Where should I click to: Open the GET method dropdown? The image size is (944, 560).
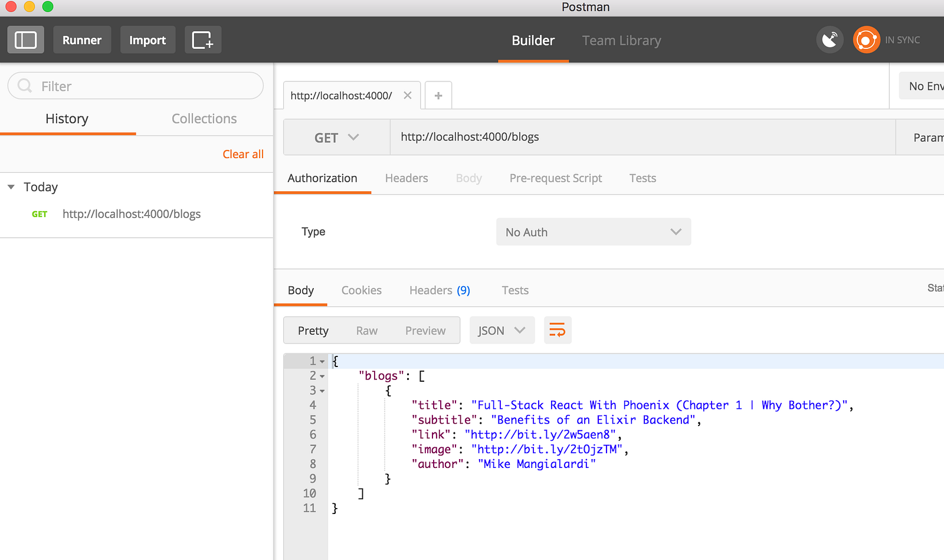point(336,137)
